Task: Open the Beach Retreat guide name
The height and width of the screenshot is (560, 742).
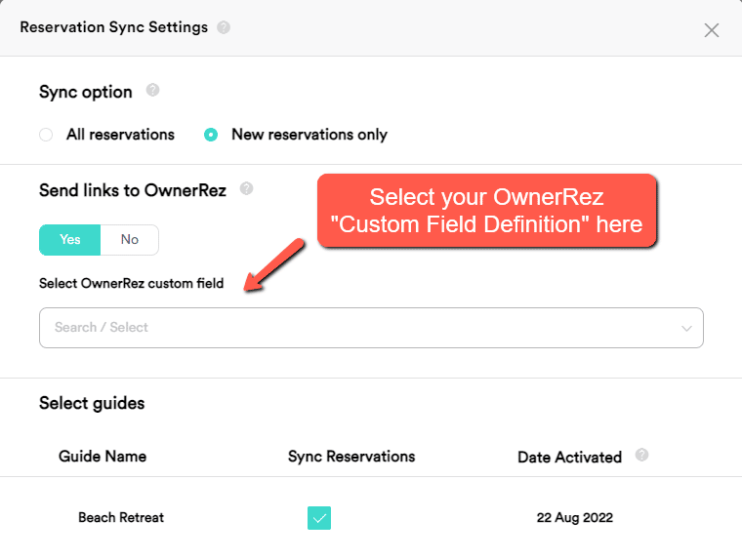Action: point(121,517)
